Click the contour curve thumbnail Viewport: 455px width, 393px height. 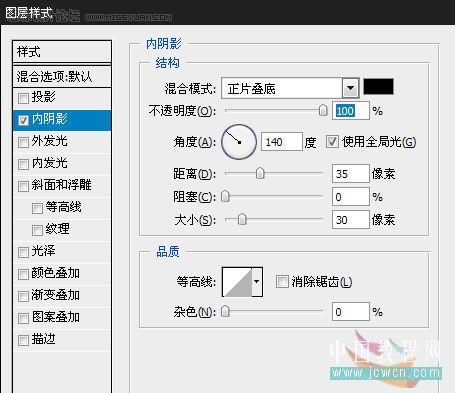(x=237, y=282)
